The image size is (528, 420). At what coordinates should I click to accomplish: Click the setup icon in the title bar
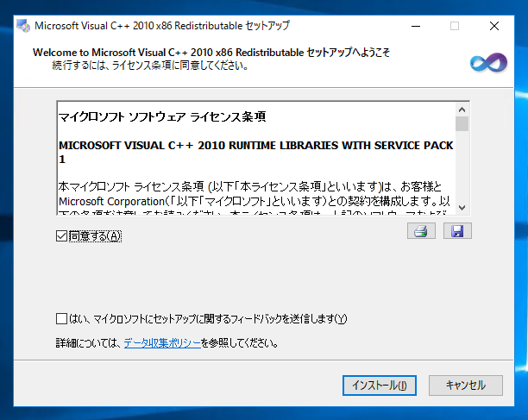click(23, 26)
